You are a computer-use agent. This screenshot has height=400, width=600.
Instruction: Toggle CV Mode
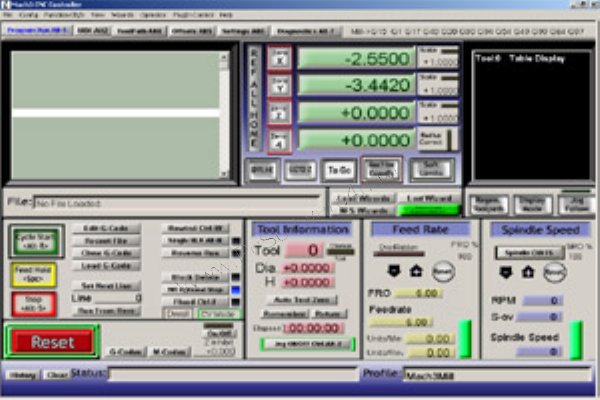[x=219, y=314]
